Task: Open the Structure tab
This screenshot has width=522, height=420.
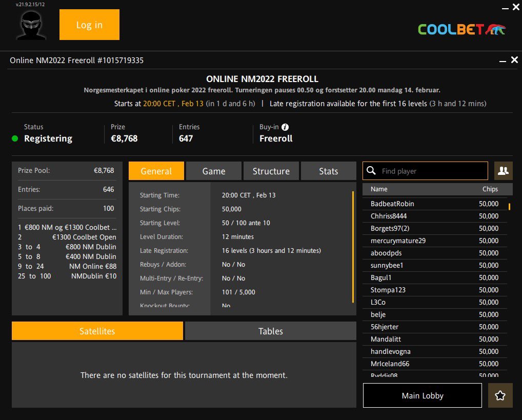Action: pos(271,171)
